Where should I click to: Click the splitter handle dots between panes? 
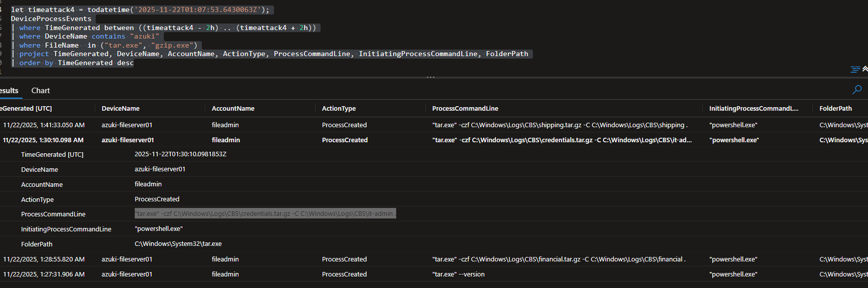[430, 77]
